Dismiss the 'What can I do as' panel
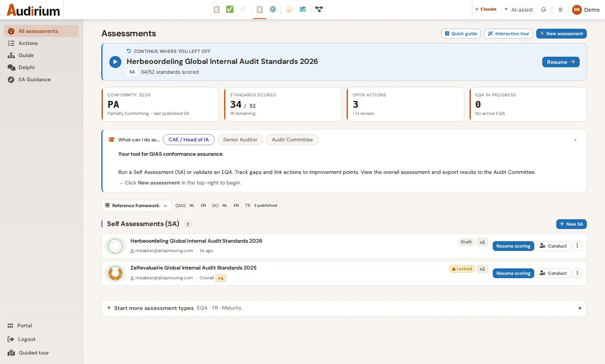Image resolution: width=605 pixels, height=364 pixels. pyautogui.click(x=576, y=140)
